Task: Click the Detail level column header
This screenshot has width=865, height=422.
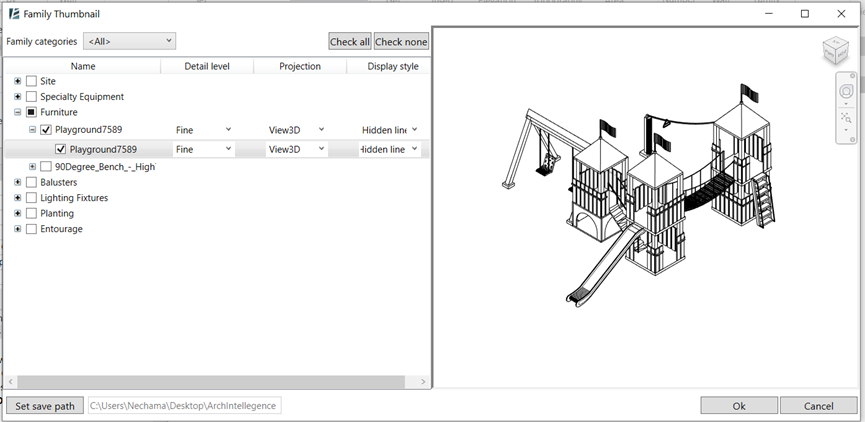Action: click(207, 66)
